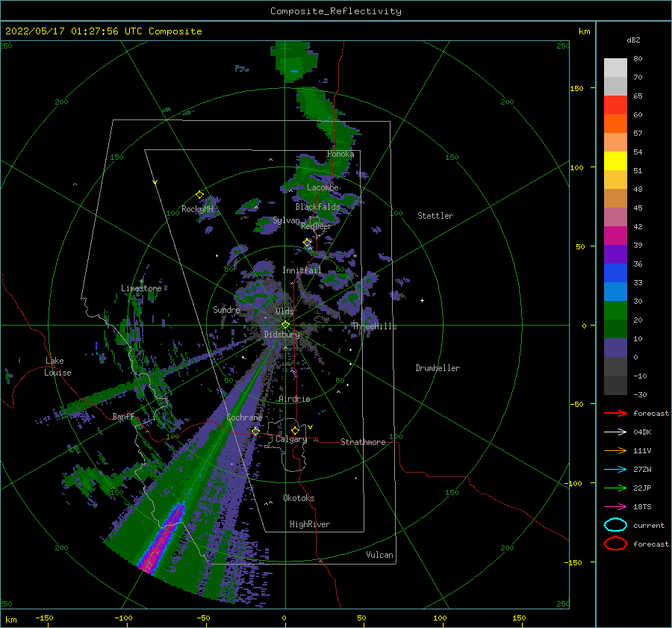Screen dimensions: 672x628
Task: Click the Lacombe city label
Action: [323, 187]
